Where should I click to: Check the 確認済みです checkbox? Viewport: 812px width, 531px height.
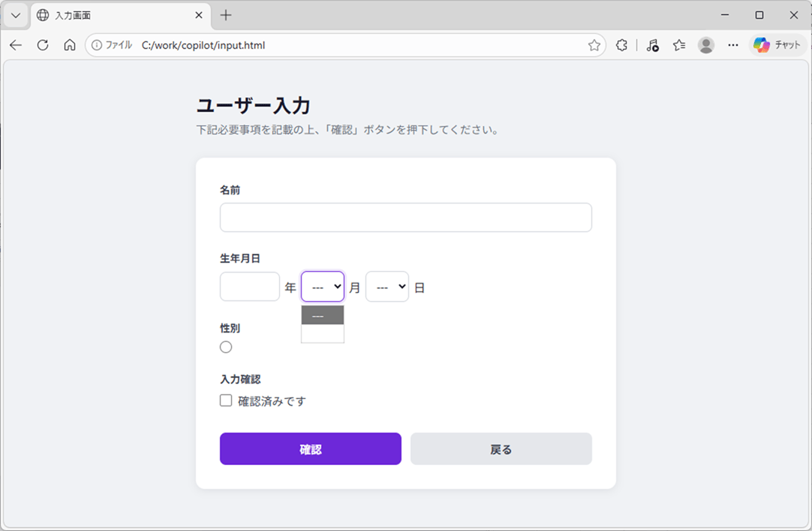226,401
